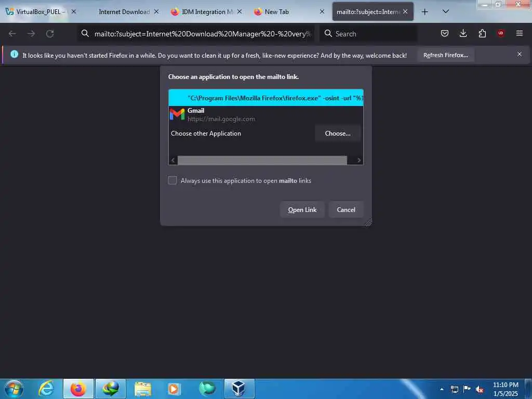The image size is (532, 399).
Task: Click the magnifier icon in address bar
Action: pos(85,33)
